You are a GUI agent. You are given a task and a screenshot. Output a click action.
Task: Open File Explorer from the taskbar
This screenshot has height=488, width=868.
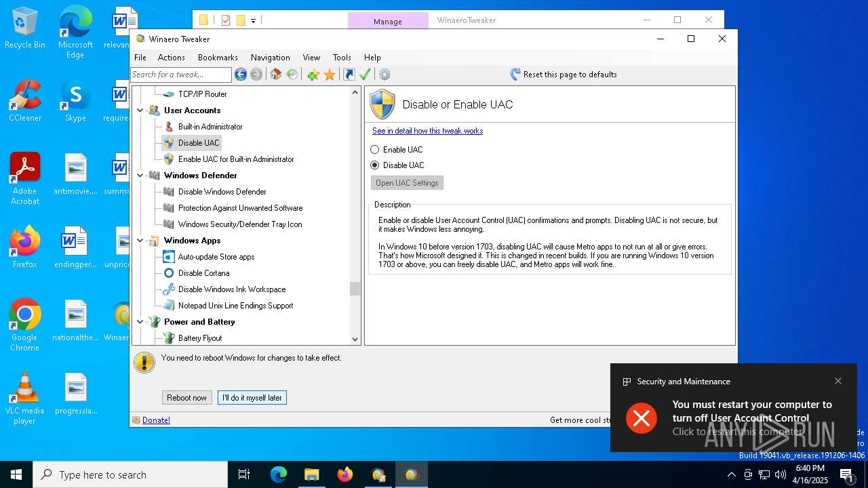coord(311,474)
